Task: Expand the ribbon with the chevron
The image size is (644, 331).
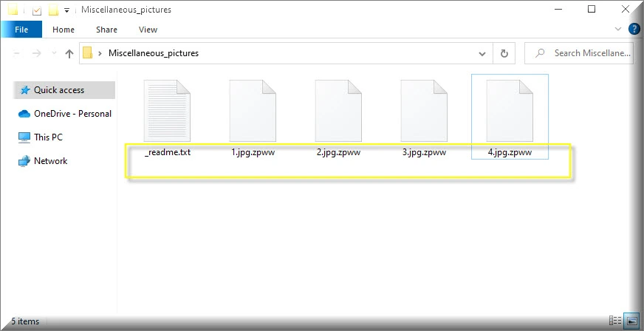Action: tap(618, 29)
